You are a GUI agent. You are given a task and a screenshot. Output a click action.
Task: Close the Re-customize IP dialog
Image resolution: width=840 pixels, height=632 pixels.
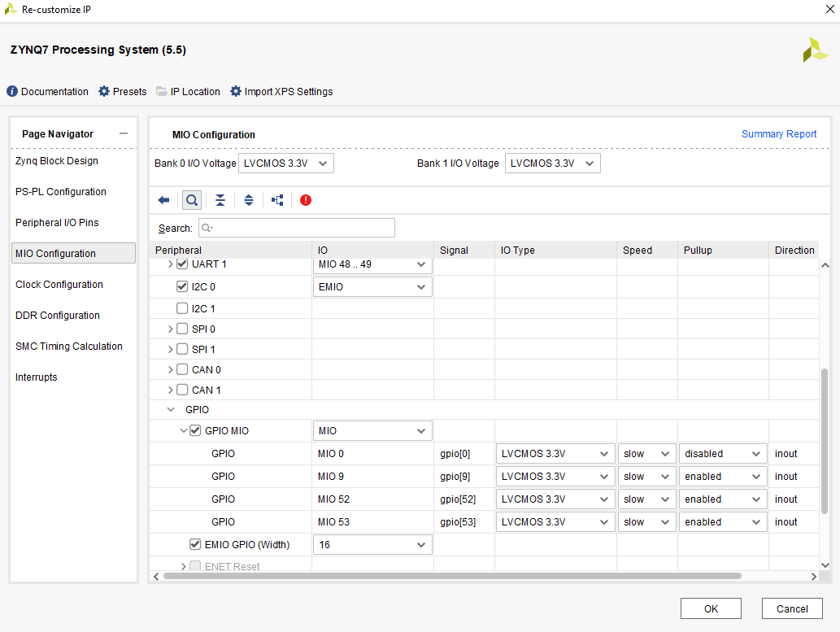(829, 9)
